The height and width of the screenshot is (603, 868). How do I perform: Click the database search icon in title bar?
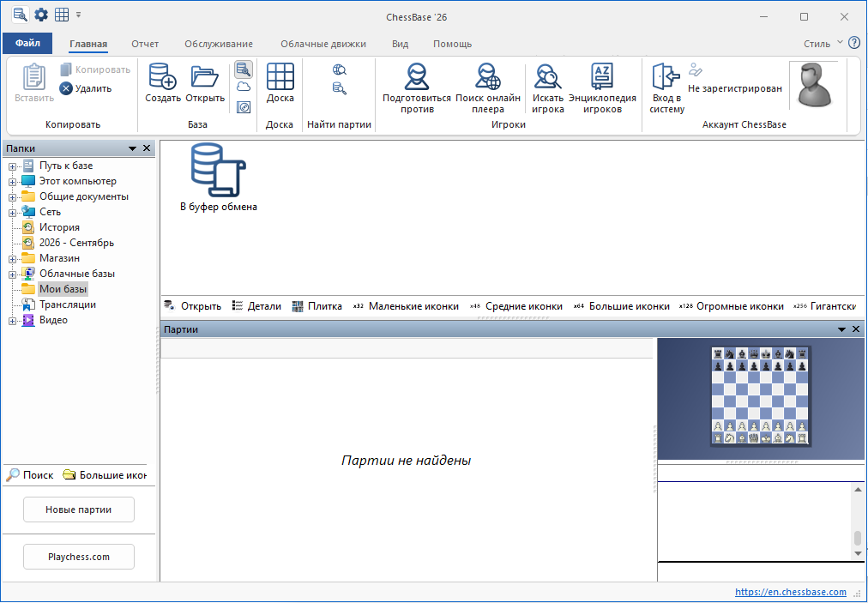21,15
